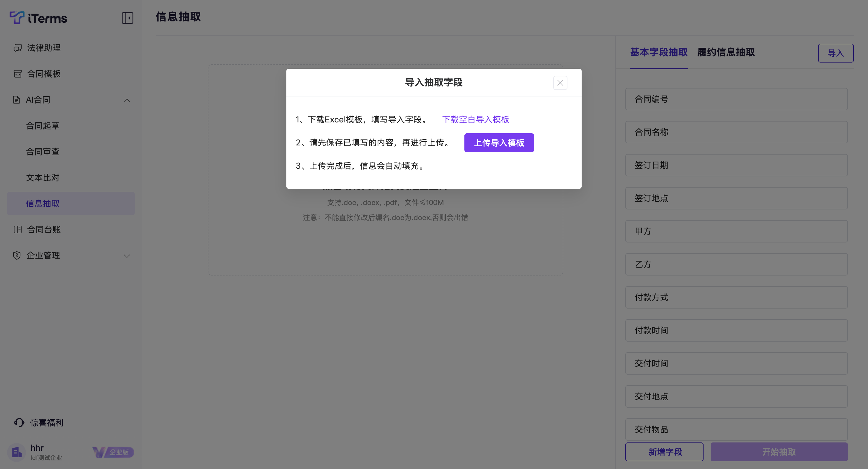Collapse the sidebar with the panel icon
Screen dimensions: 868x469
(x=127, y=18)
